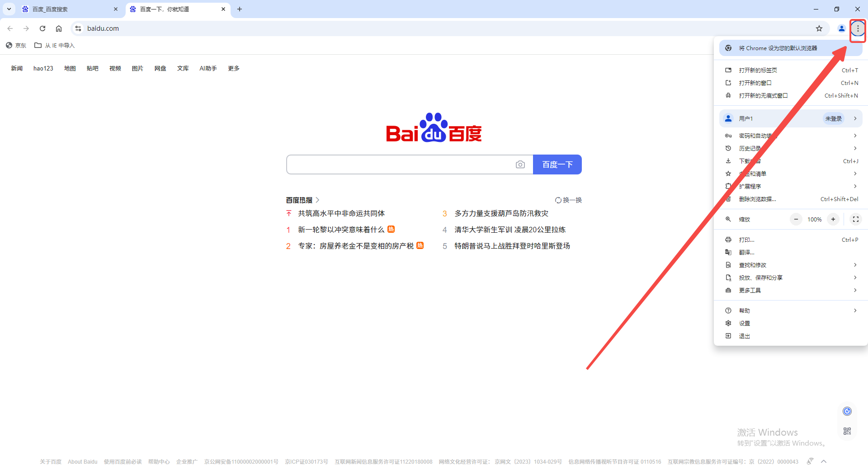
Task: Select 打开新的无痕式窗口 menu item
Action: pos(791,95)
